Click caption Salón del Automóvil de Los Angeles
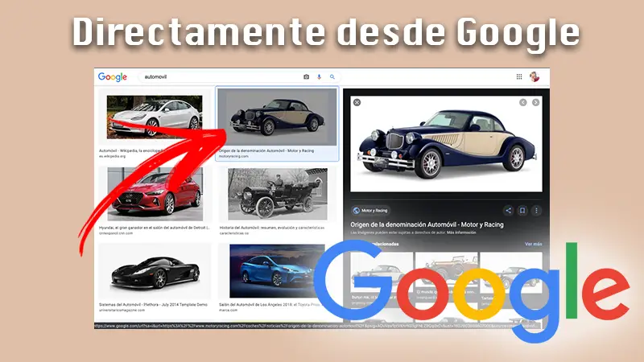 [270, 305]
